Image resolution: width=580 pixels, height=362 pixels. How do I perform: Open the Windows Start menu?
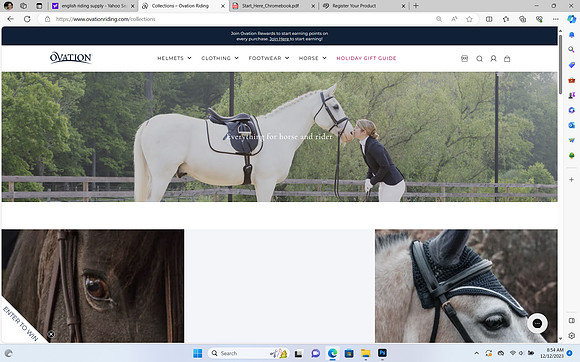[x=198, y=353]
